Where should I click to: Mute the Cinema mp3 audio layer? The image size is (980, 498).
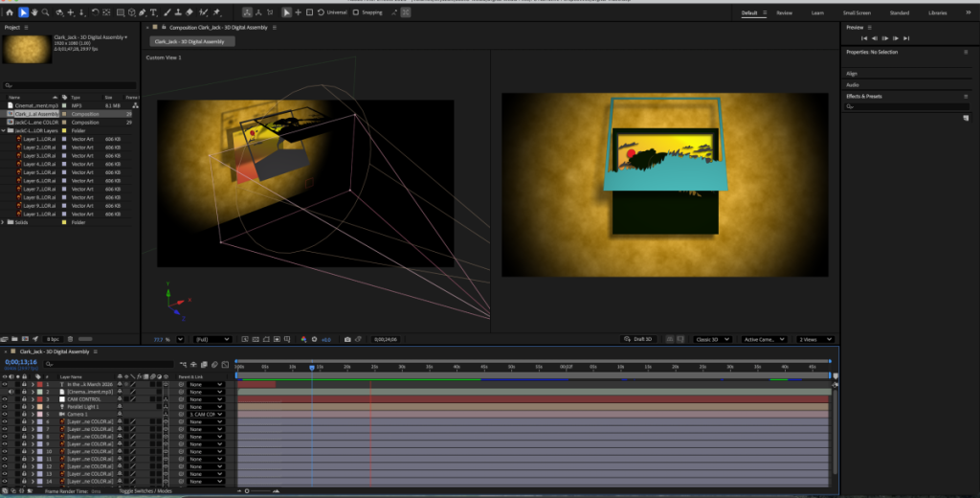coord(11,392)
